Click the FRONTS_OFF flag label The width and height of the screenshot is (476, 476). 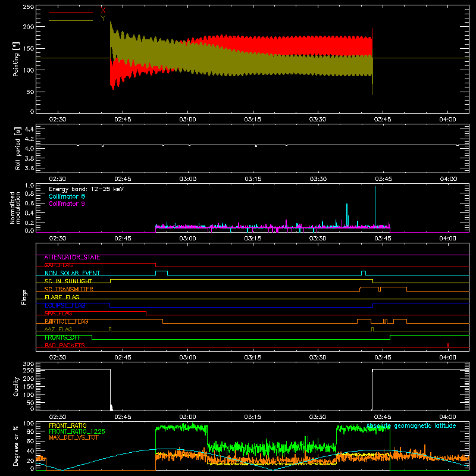[x=62, y=337]
